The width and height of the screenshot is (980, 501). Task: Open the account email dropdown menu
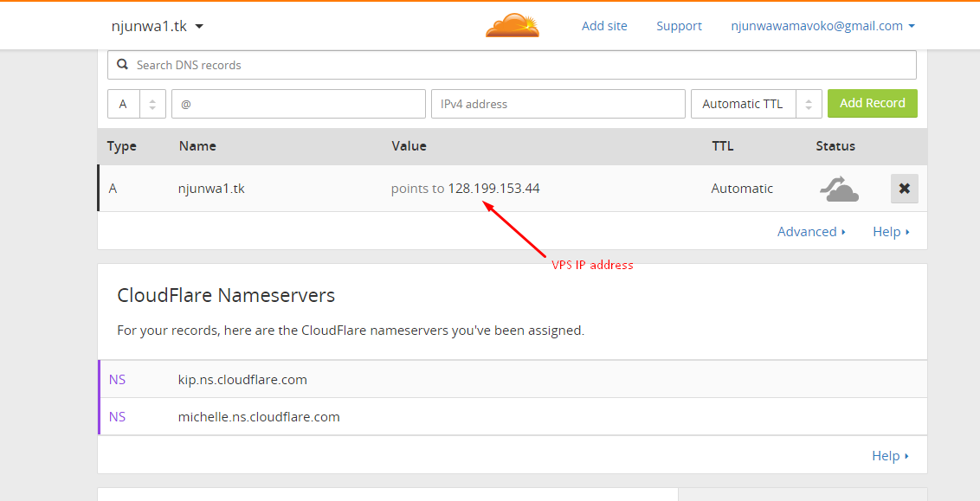[x=822, y=26]
